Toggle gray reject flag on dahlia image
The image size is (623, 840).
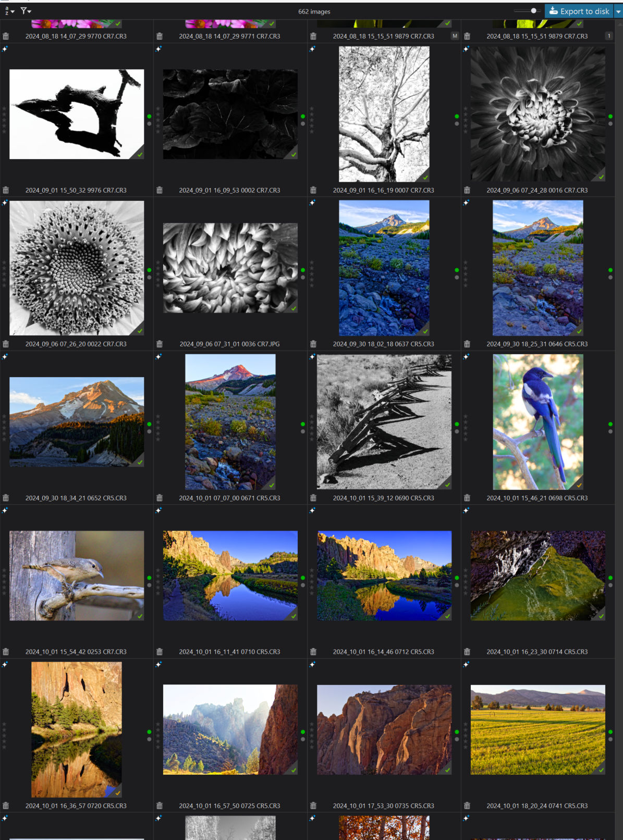click(x=610, y=124)
